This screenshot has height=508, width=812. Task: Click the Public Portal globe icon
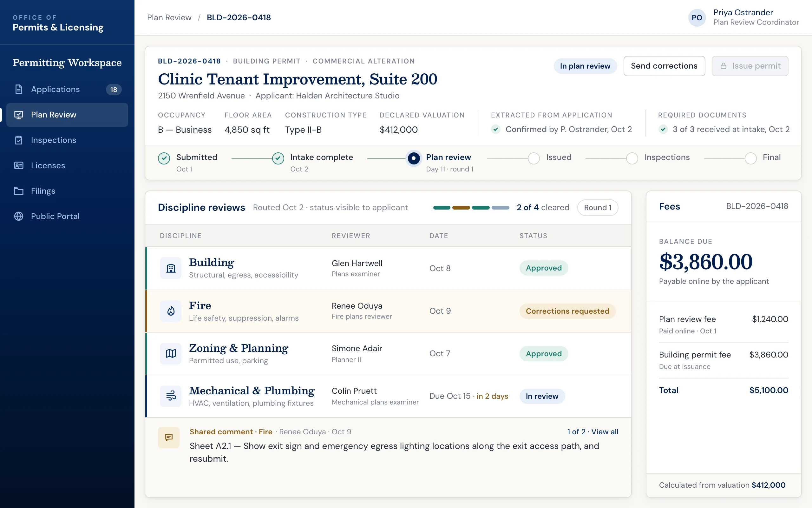pos(19,216)
